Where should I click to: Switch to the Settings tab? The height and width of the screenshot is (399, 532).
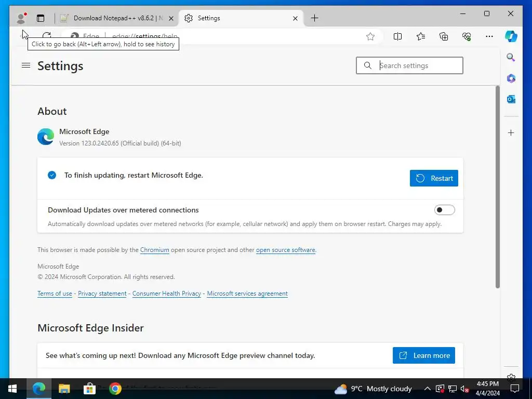tap(241, 18)
